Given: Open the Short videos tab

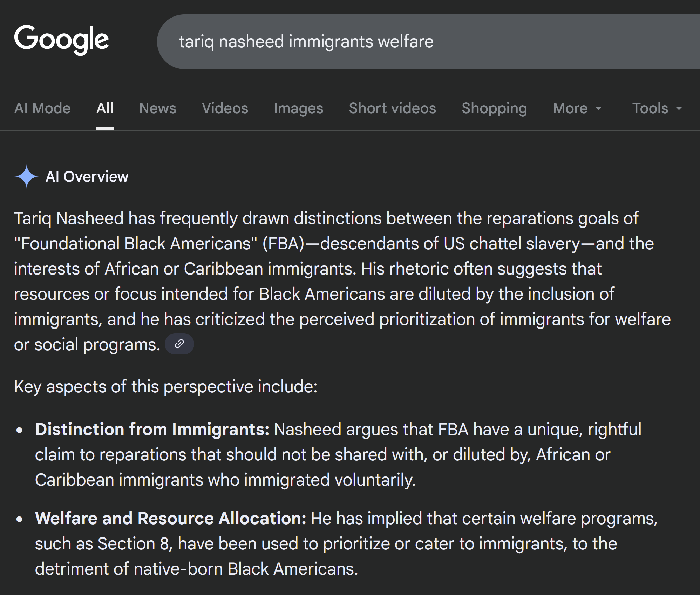Looking at the screenshot, I should pos(392,108).
